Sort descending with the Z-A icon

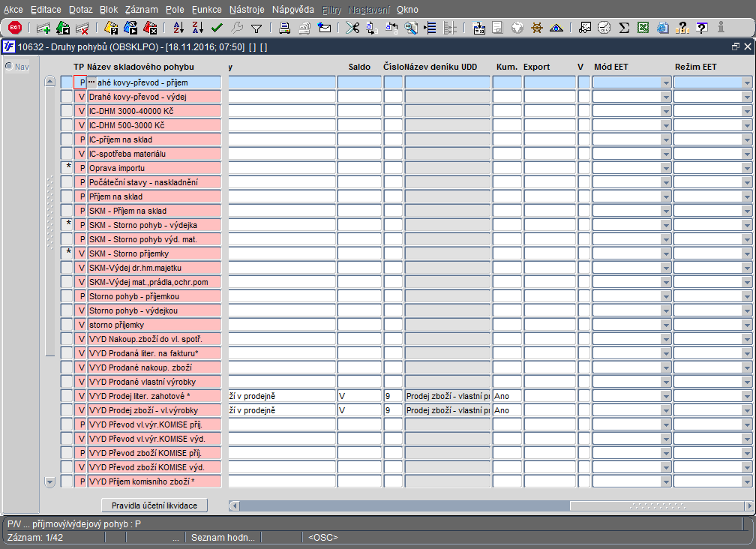coord(198,28)
